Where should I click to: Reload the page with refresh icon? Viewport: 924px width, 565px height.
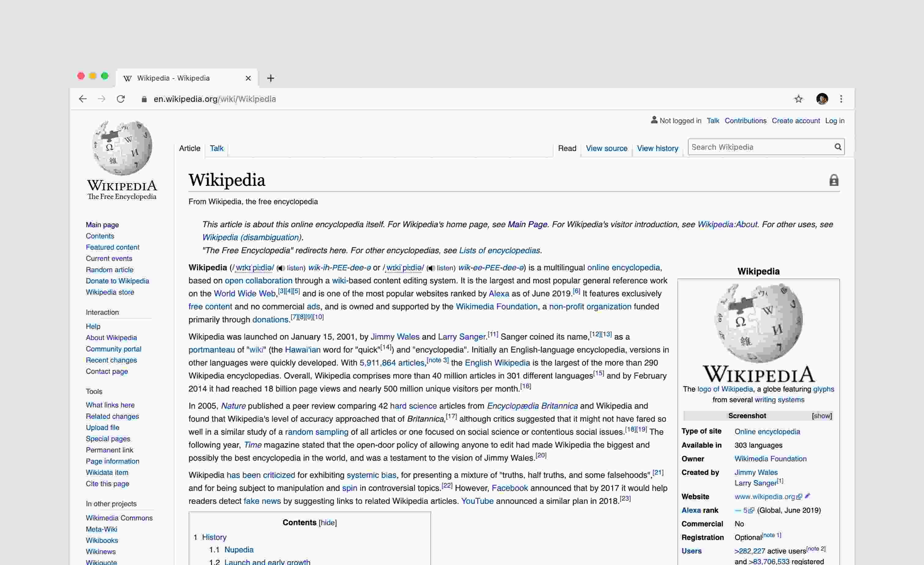coord(121,99)
